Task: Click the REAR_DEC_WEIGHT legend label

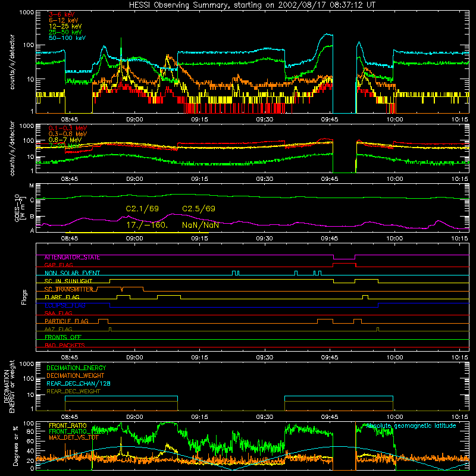Action: click(73, 392)
